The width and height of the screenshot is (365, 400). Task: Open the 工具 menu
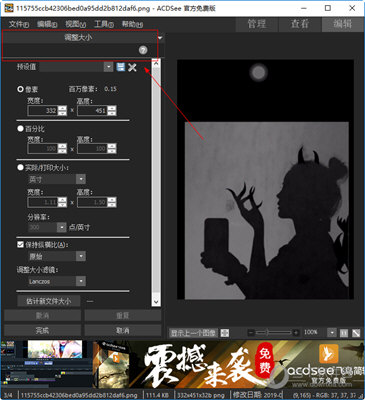pos(104,24)
